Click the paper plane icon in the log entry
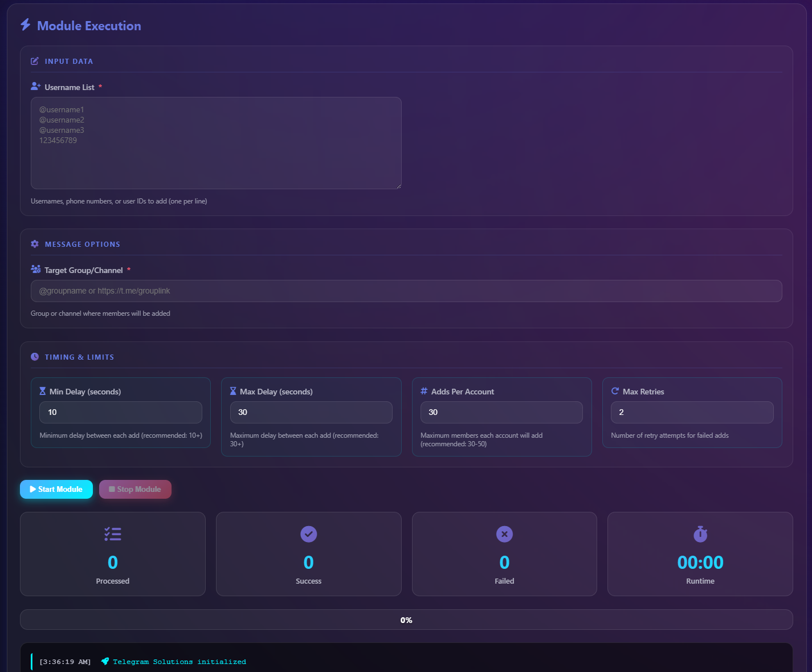This screenshot has height=672, width=812. click(x=105, y=661)
